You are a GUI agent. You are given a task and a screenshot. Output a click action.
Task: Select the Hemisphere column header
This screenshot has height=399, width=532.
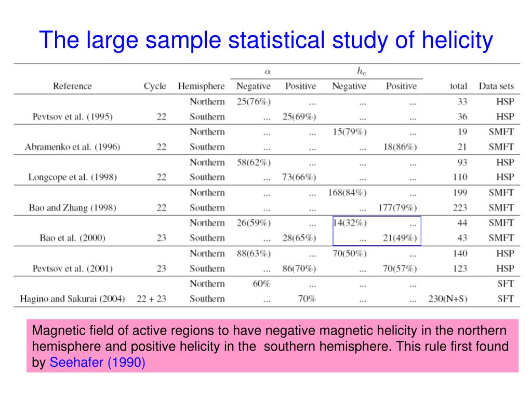pos(201,86)
